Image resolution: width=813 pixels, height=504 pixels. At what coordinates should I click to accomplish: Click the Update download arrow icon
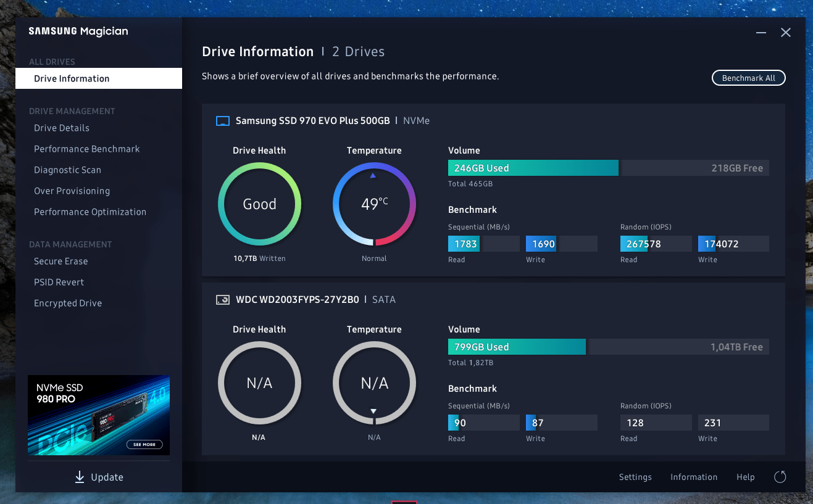click(x=80, y=477)
